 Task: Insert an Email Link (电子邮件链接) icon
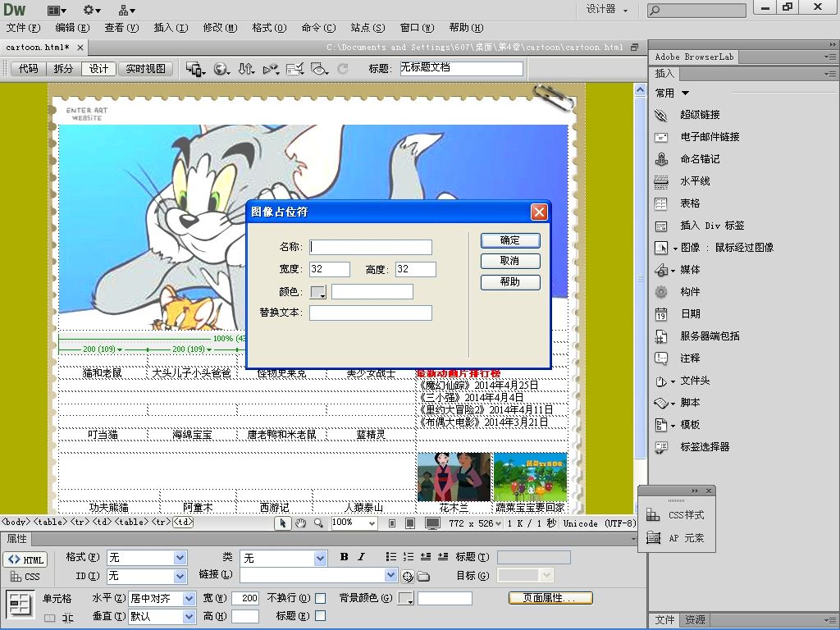(661, 137)
